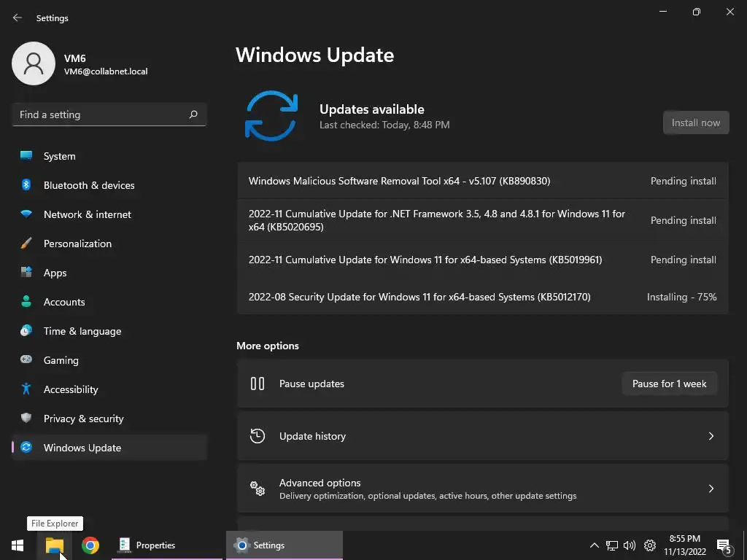Click the System monitor icon in sidebar
This screenshot has width=747, height=560.
[x=26, y=155]
